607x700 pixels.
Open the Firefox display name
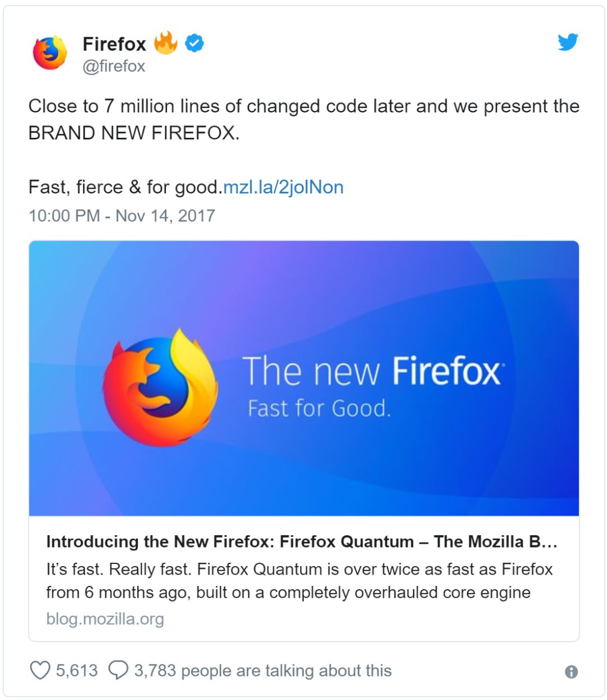click(x=114, y=44)
